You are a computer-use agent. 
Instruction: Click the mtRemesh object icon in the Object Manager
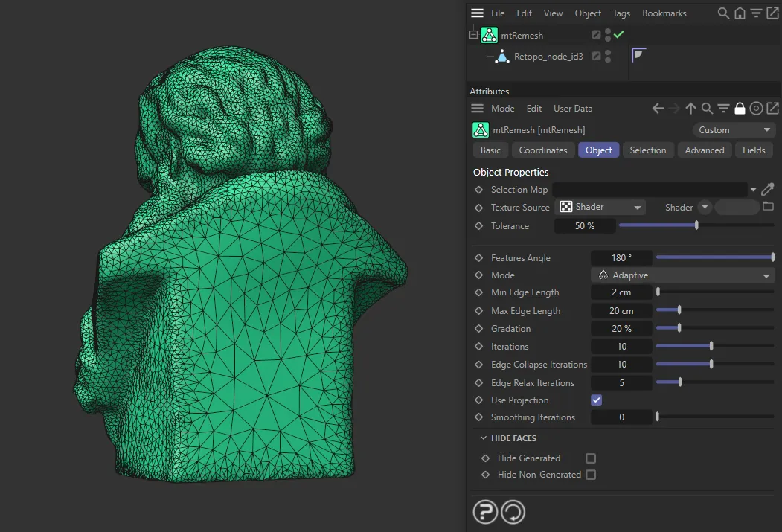point(489,34)
